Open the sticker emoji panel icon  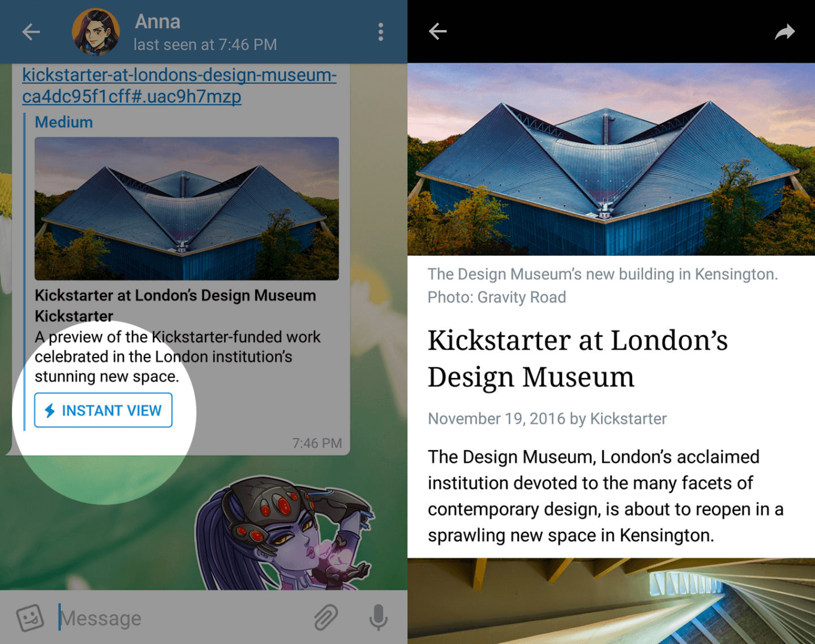30,618
